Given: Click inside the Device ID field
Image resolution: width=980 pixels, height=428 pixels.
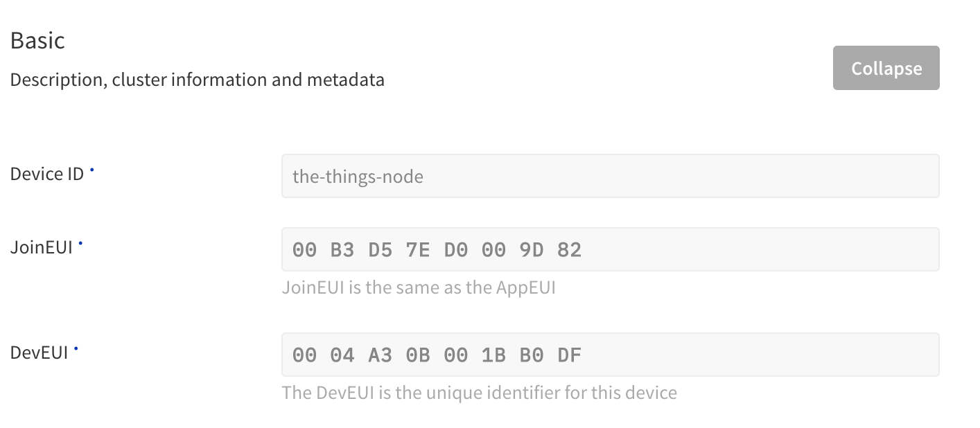Looking at the screenshot, I should coord(610,176).
